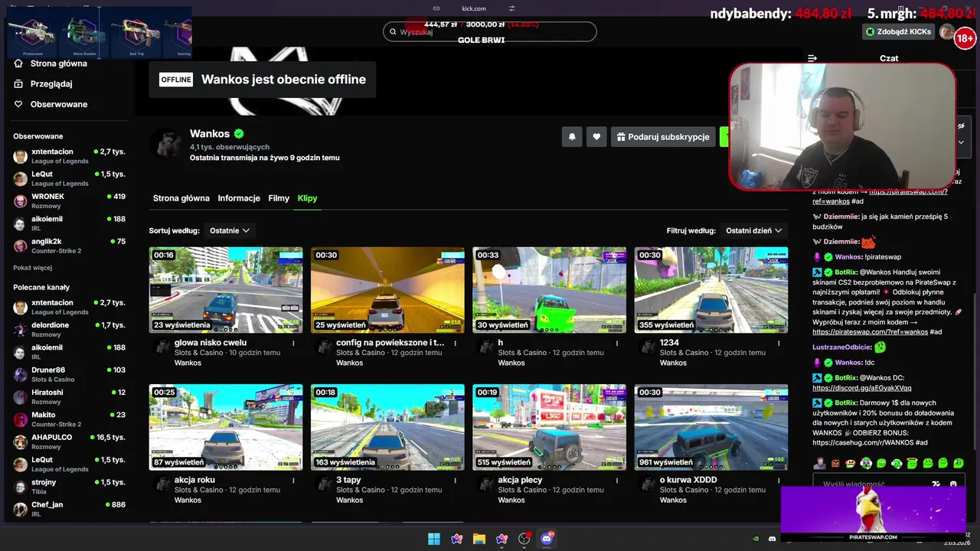Click Pokaż więcej under Obserwowane
Image resolution: width=980 pixels, height=551 pixels.
coord(32,268)
